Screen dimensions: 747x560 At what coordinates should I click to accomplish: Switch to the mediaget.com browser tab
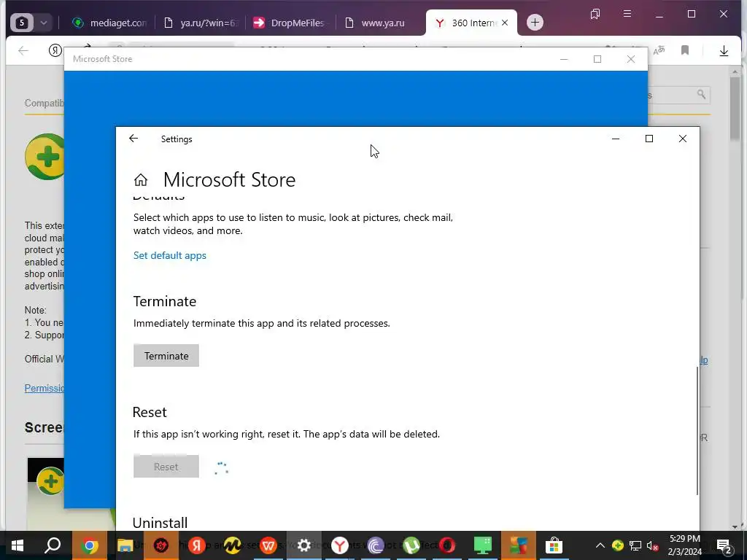coord(109,23)
